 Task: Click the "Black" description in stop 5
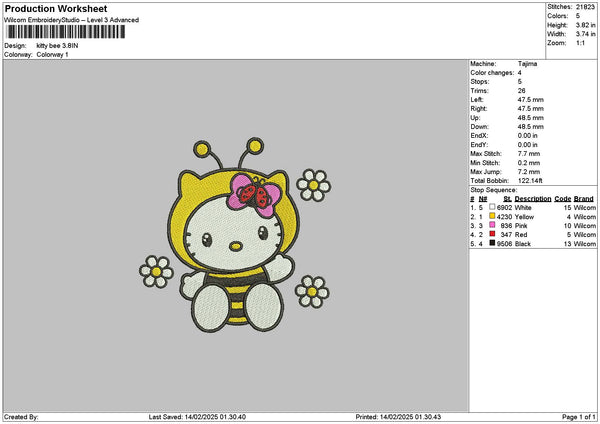click(523, 244)
